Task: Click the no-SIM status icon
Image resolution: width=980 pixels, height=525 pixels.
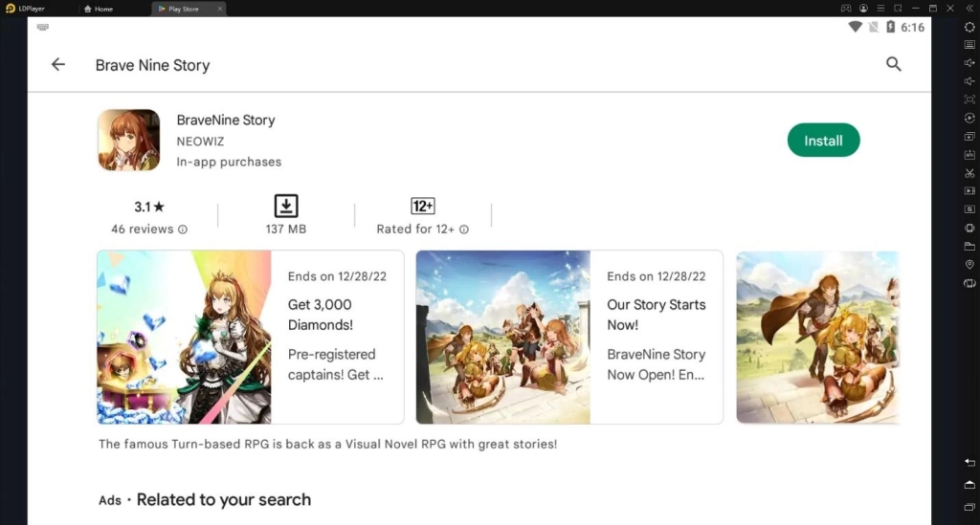Action: [x=873, y=27]
